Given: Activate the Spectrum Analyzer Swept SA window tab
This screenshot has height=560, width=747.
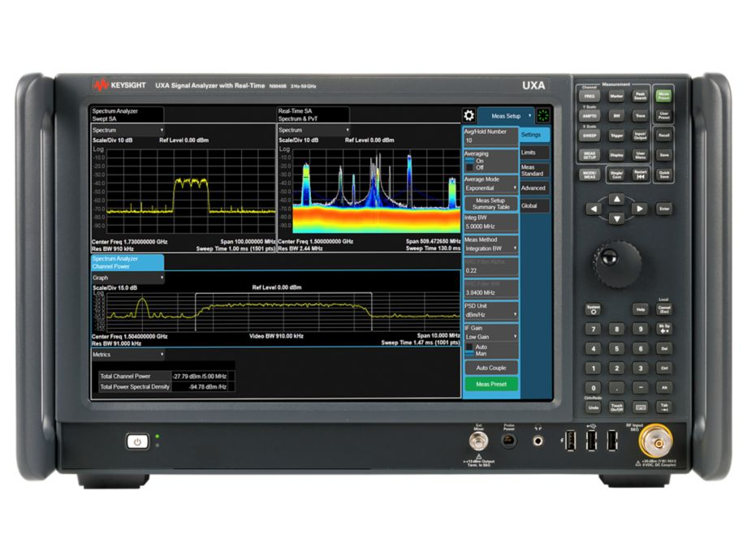Looking at the screenshot, I should click(x=127, y=114).
